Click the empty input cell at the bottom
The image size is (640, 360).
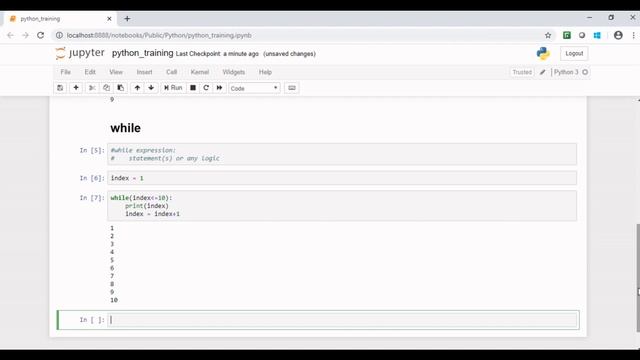point(343,320)
